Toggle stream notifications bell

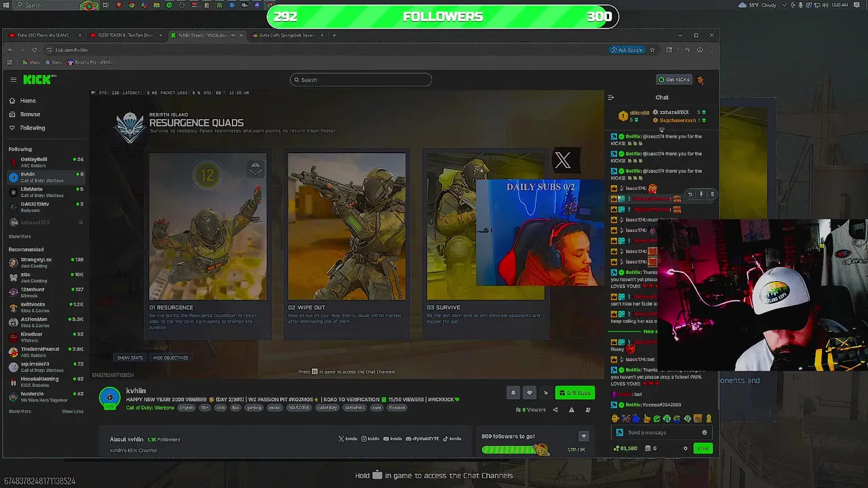point(513,393)
